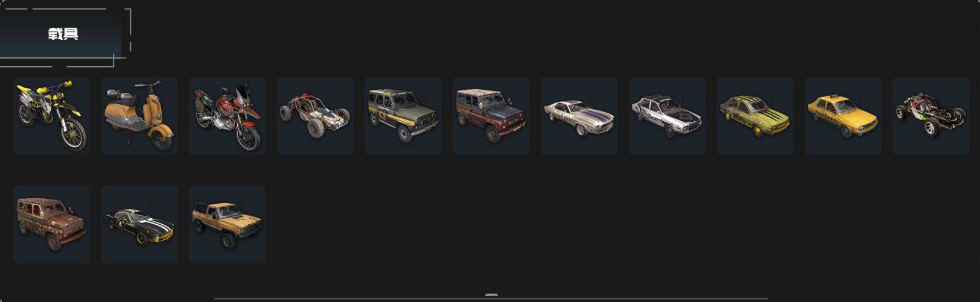This screenshot has height=302, width=980.
Task: Open the 载具 vehicles tab
Action: click(63, 34)
